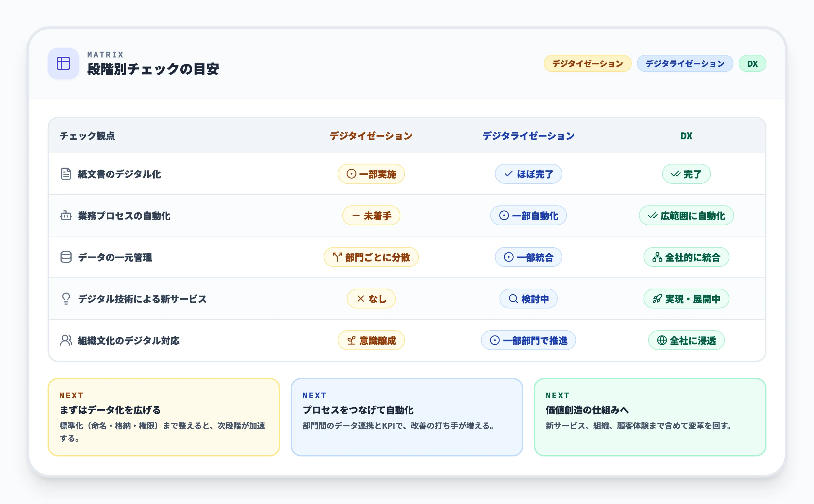Select the people icon on 組織文化のデジタル対応 row

[66, 340]
